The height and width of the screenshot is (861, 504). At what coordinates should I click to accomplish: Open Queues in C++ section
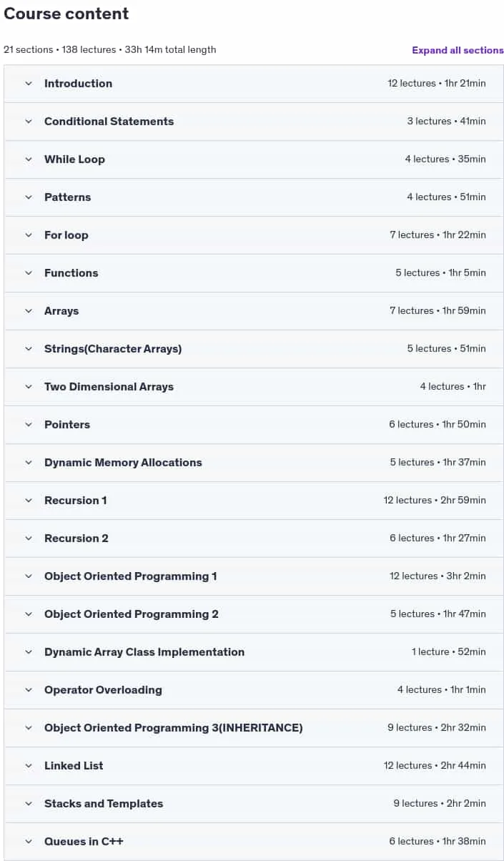point(254,842)
